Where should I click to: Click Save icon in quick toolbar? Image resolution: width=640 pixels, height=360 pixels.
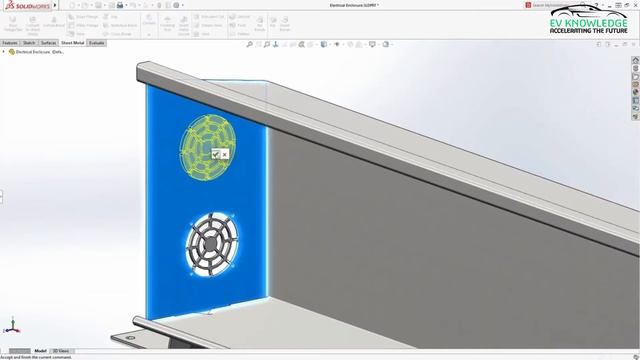coord(98,5)
